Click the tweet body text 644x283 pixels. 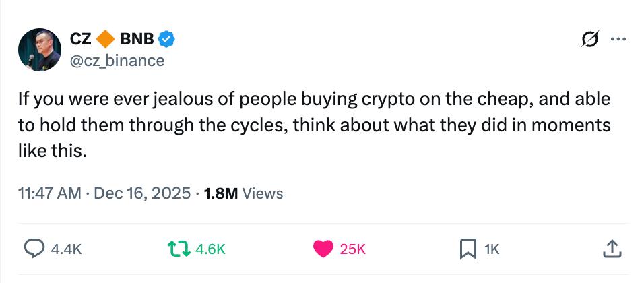point(313,125)
